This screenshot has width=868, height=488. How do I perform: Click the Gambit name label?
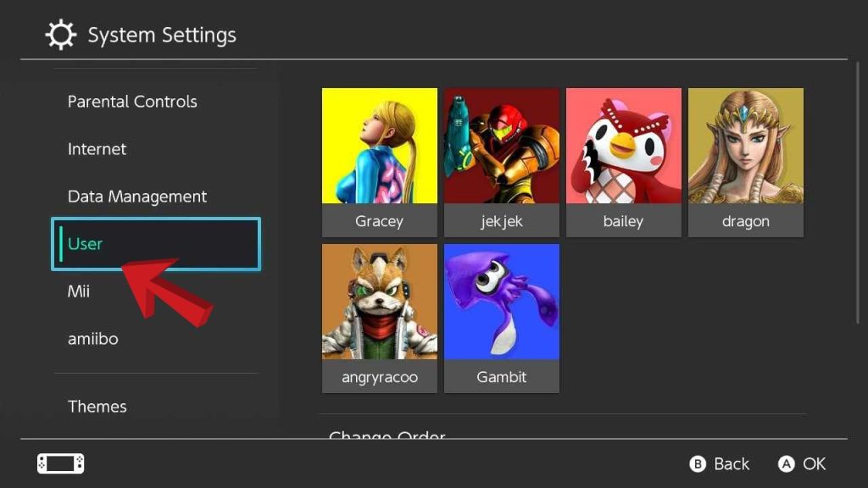point(502,377)
